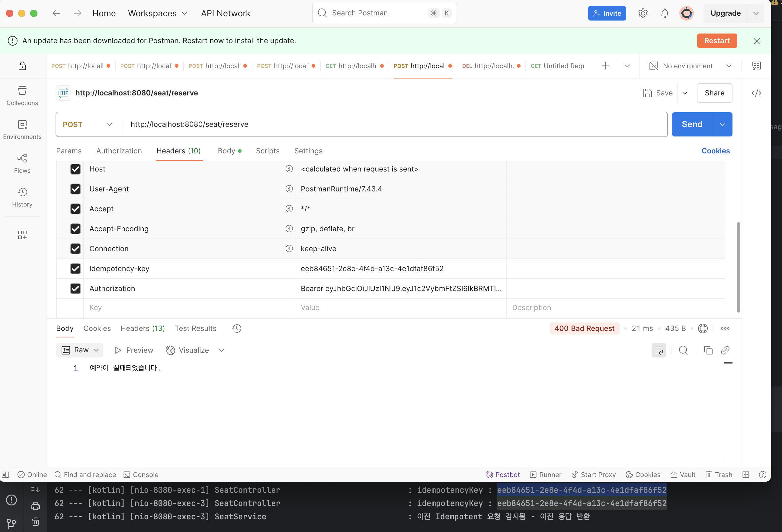Click the notifications bell icon
This screenshot has width=782, height=532.
pyautogui.click(x=665, y=14)
